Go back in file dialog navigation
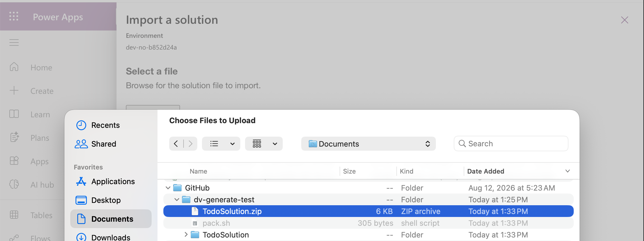The height and width of the screenshot is (241, 644). (176, 144)
